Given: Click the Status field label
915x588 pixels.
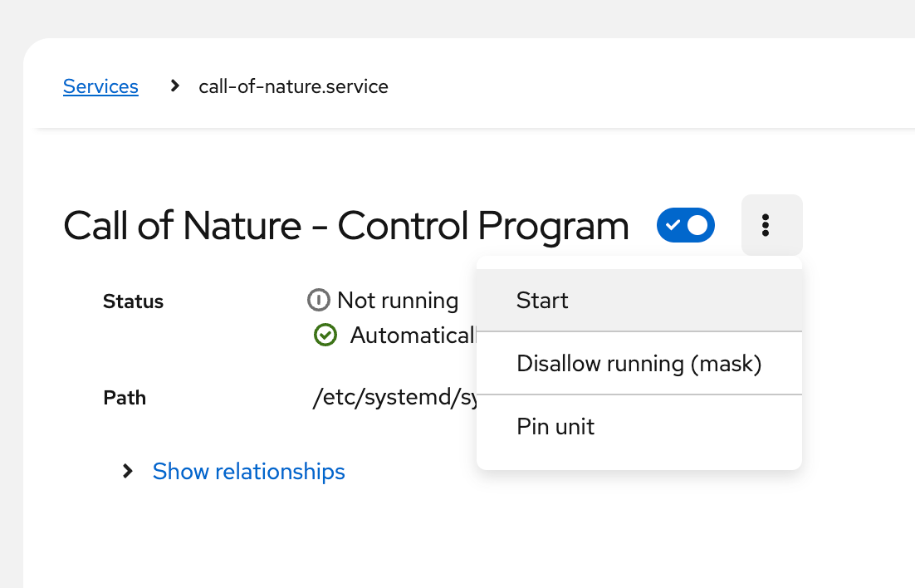Looking at the screenshot, I should (133, 301).
